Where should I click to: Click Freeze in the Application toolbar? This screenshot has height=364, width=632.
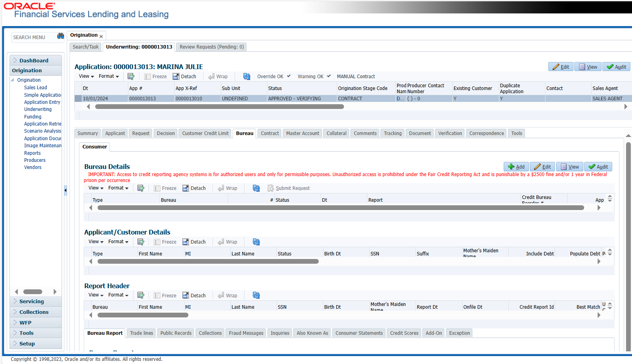[x=155, y=77]
